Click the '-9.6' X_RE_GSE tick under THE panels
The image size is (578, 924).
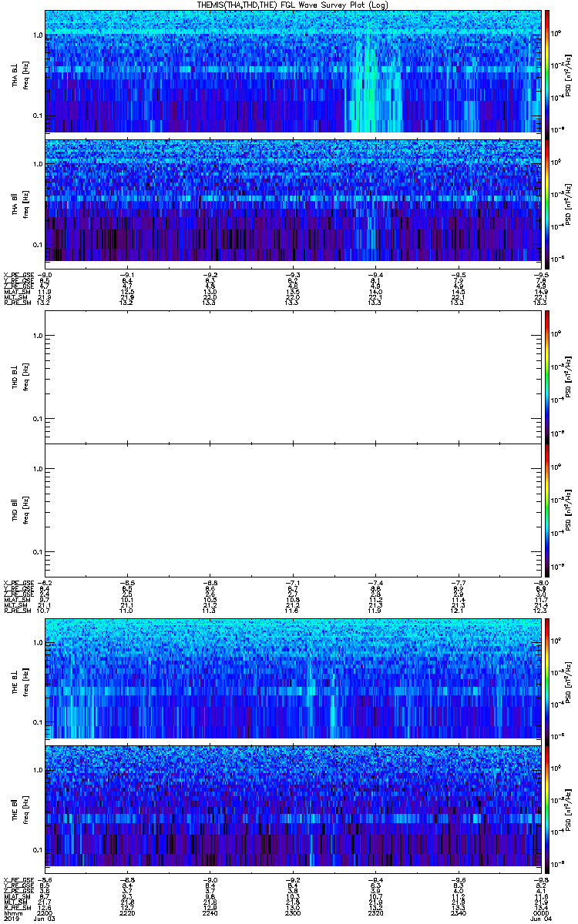[458, 879]
